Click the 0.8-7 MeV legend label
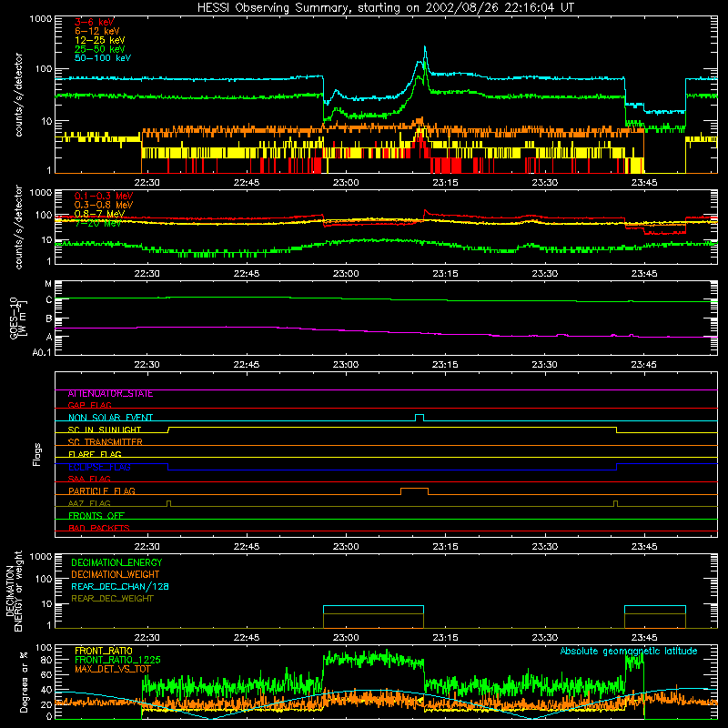 pos(100,214)
